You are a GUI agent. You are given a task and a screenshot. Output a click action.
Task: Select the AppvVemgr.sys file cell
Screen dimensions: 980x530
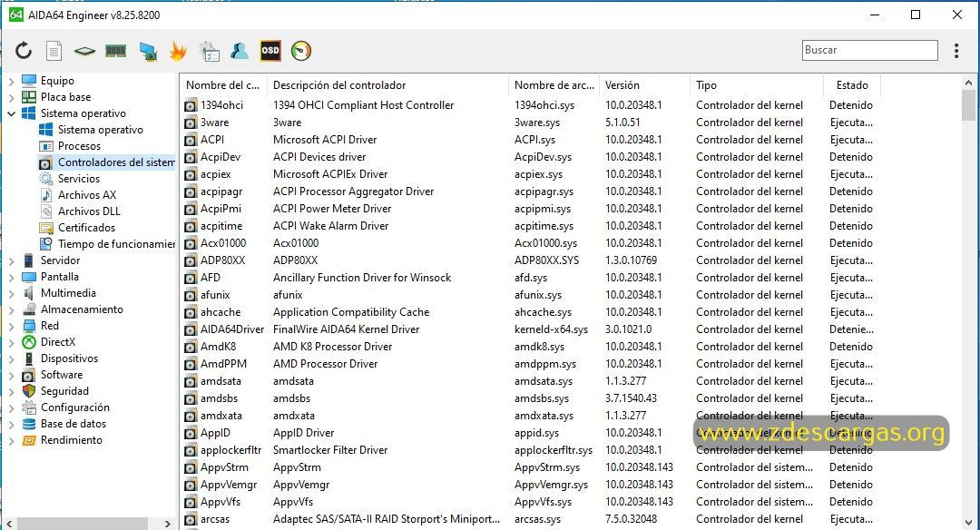click(551, 485)
